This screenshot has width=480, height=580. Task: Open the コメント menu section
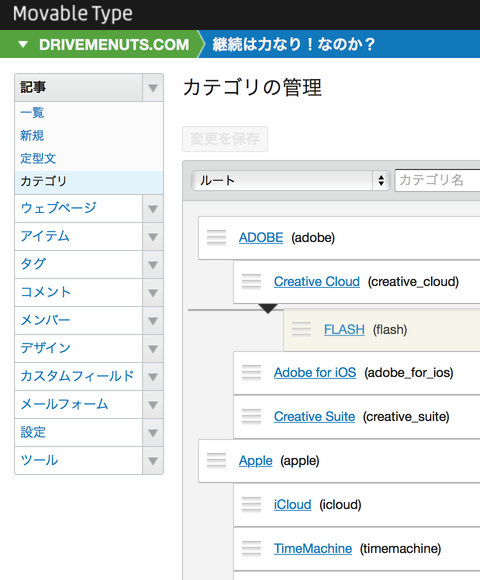click(78, 293)
